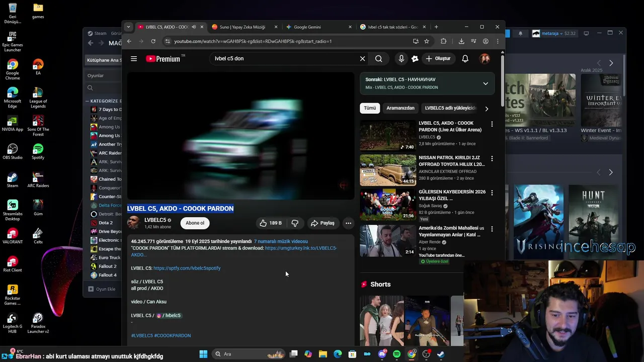The image size is (644, 362).
Task: Clear the YouTube search box text
Action: 362,59
